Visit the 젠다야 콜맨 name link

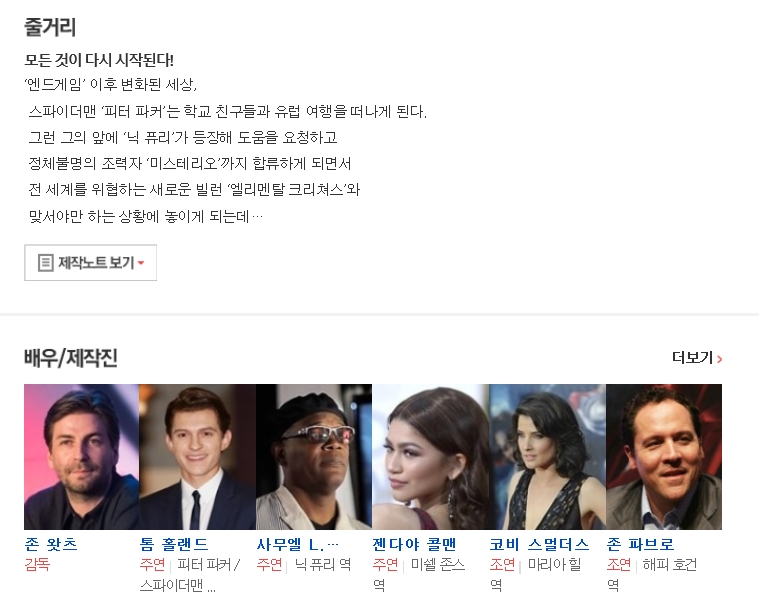tap(414, 544)
